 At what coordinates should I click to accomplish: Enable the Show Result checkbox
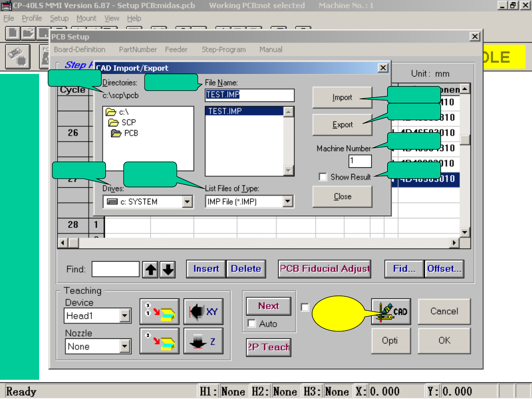[x=323, y=177]
